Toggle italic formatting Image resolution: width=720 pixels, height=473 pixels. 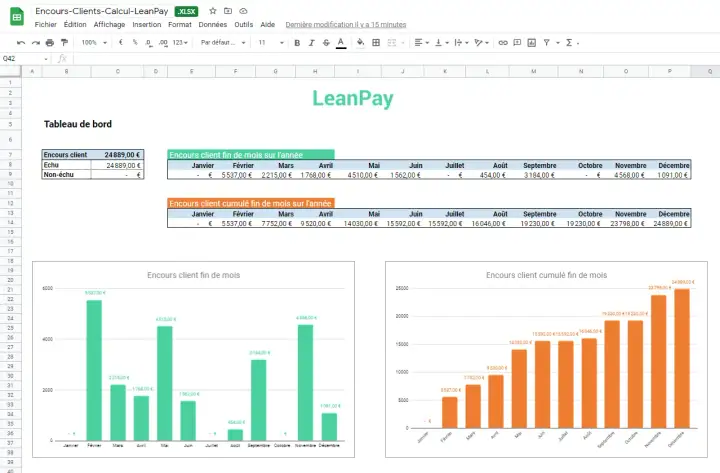(312, 43)
